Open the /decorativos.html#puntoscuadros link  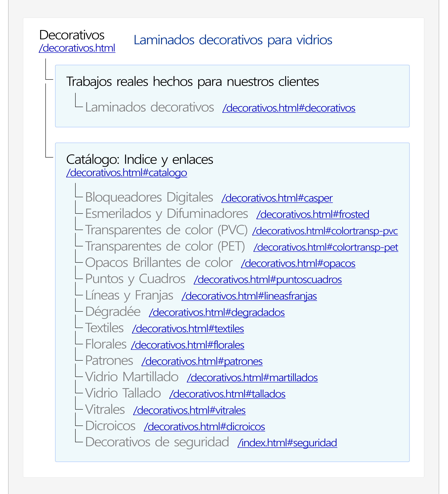(x=268, y=280)
